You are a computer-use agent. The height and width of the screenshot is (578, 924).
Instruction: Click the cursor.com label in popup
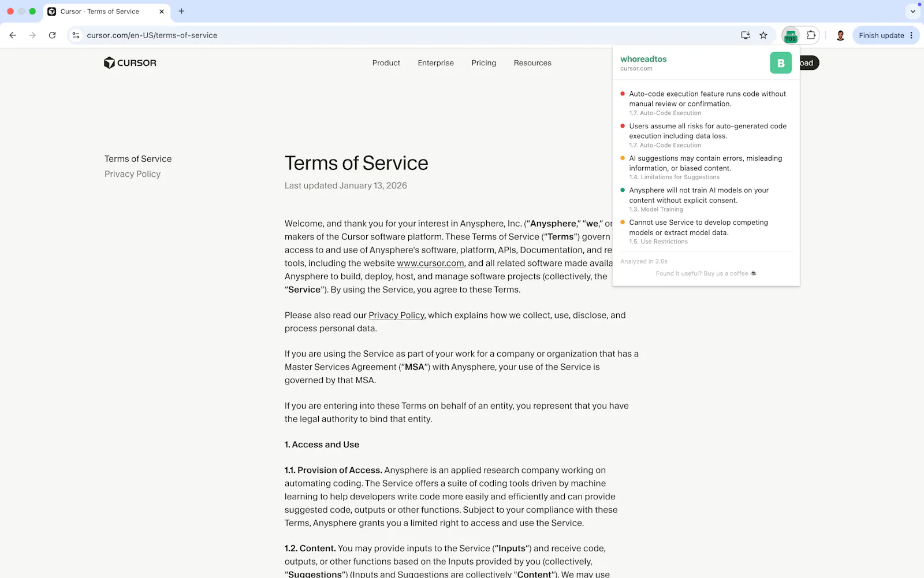click(x=636, y=69)
